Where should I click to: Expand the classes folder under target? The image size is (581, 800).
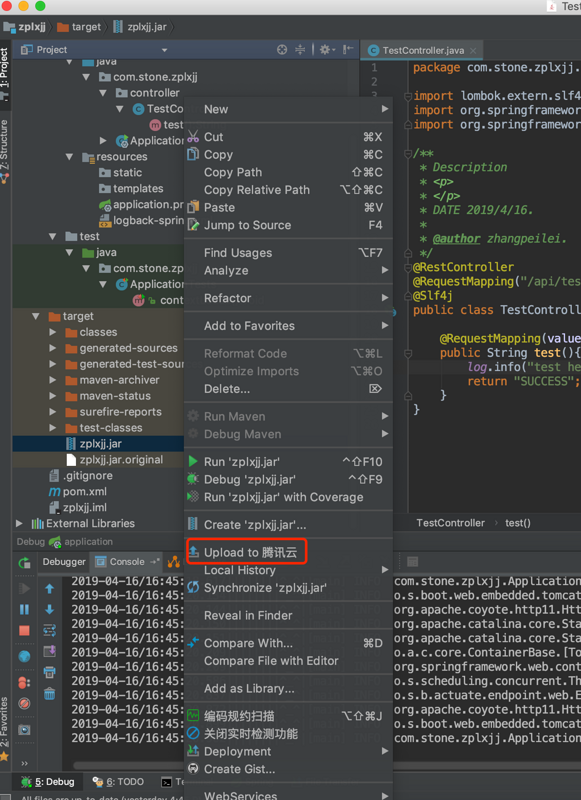point(52,332)
